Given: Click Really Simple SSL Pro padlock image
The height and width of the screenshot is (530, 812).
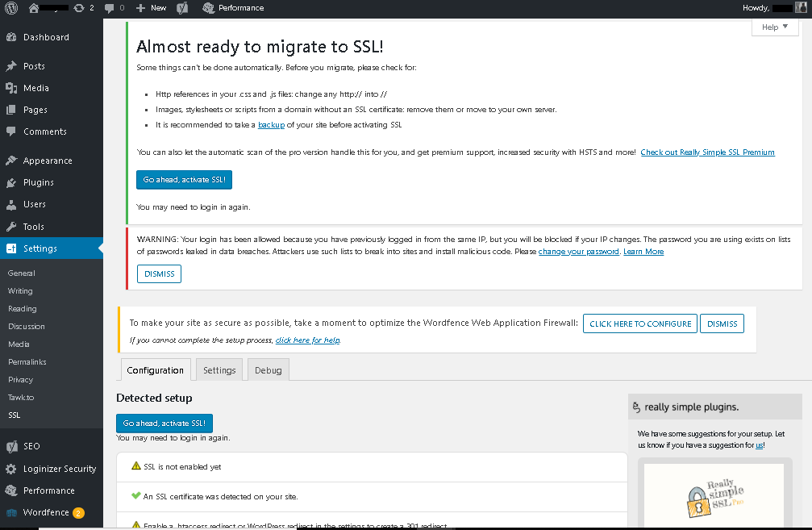Looking at the screenshot, I should pos(714,498).
